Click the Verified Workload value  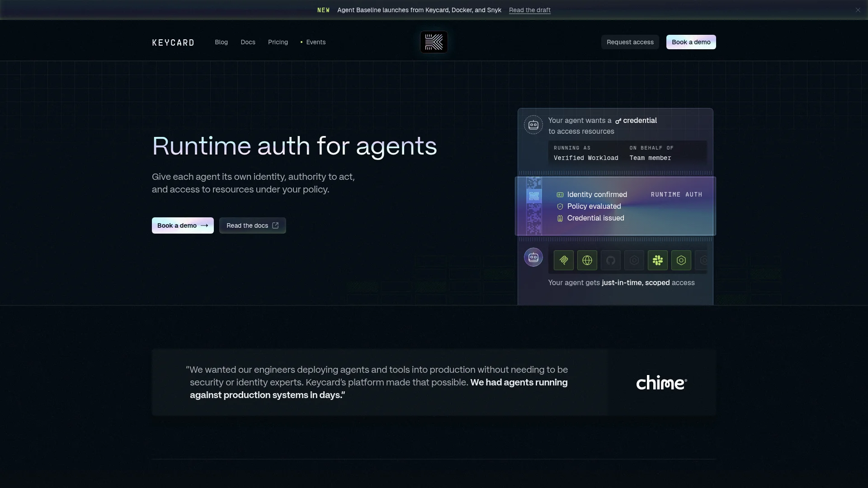click(x=586, y=158)
